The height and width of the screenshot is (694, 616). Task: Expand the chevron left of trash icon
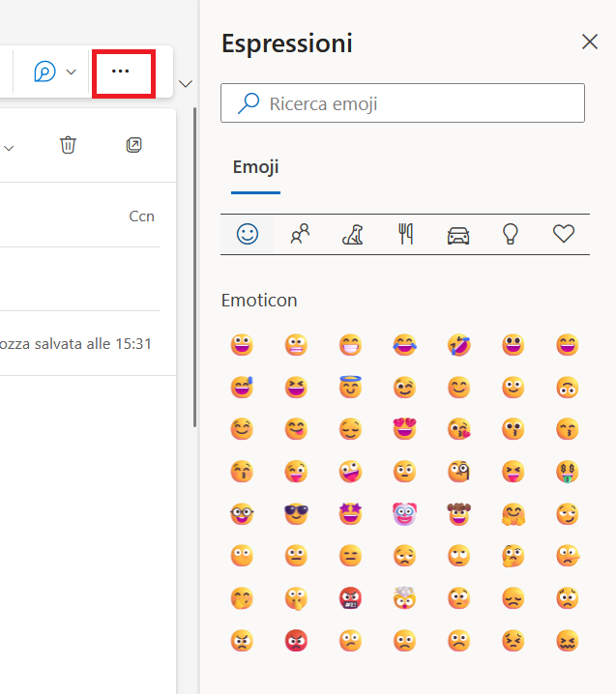(9, 148)
